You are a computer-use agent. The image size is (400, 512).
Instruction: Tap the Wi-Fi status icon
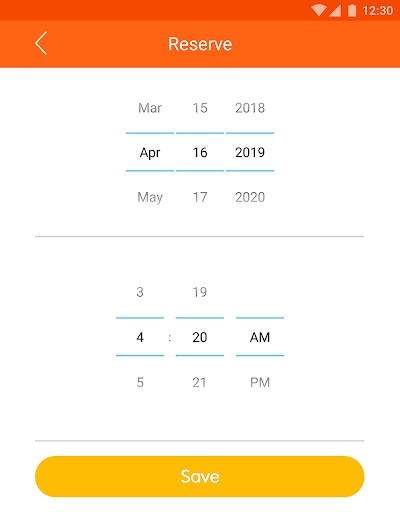click(319, 10)
